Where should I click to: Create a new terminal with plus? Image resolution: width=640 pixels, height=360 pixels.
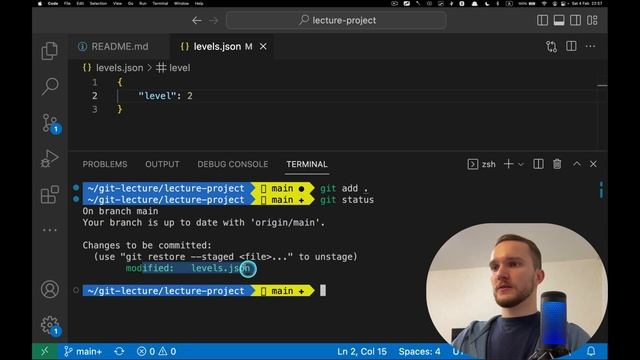(509, 164)
